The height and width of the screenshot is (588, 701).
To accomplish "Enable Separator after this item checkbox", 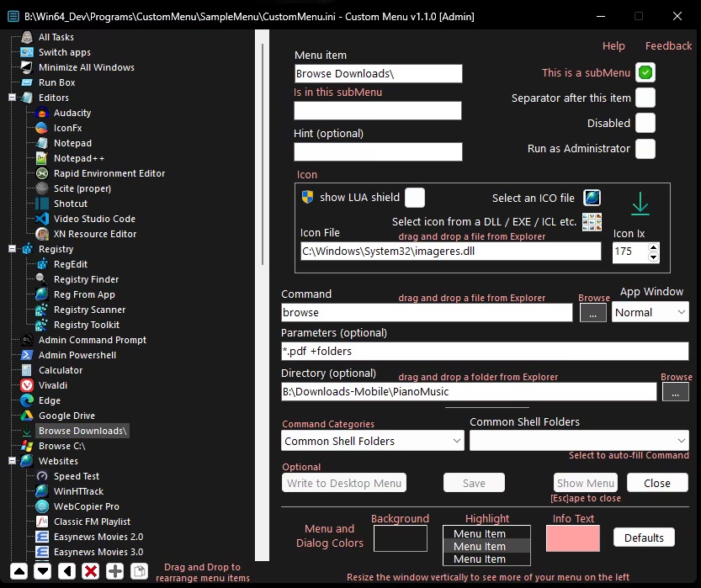I will coord(645,98).
